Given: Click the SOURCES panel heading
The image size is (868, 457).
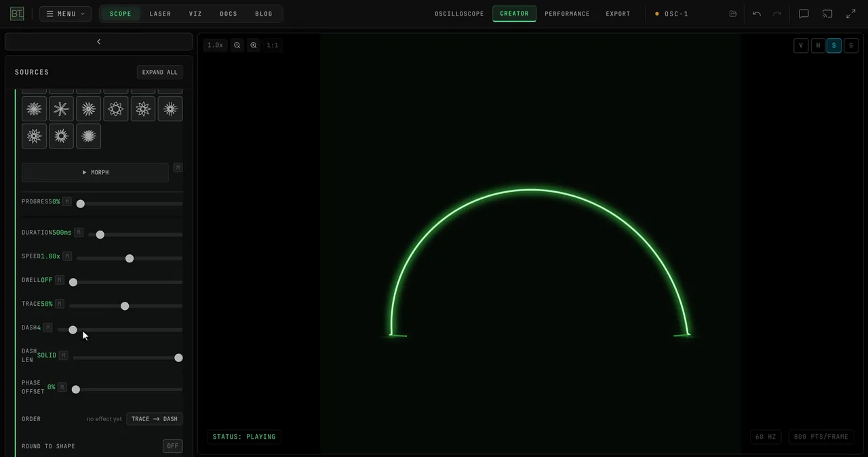Looking at the screenshot, I should (x=32, y=72).
